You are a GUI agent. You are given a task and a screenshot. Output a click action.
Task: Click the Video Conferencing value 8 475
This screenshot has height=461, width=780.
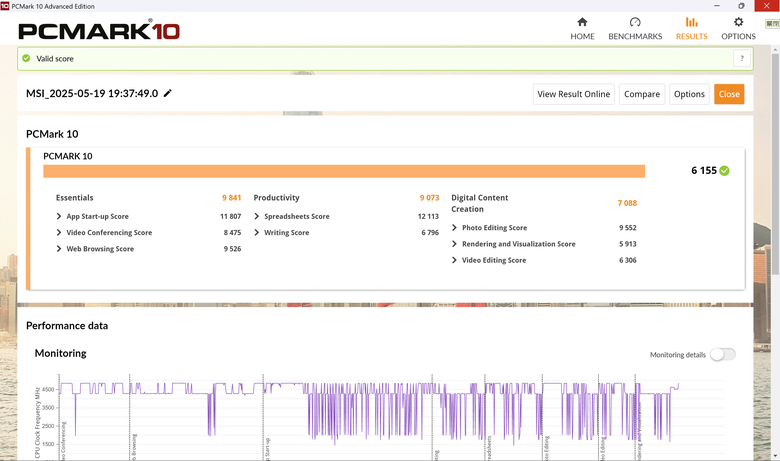coord(232,232)
